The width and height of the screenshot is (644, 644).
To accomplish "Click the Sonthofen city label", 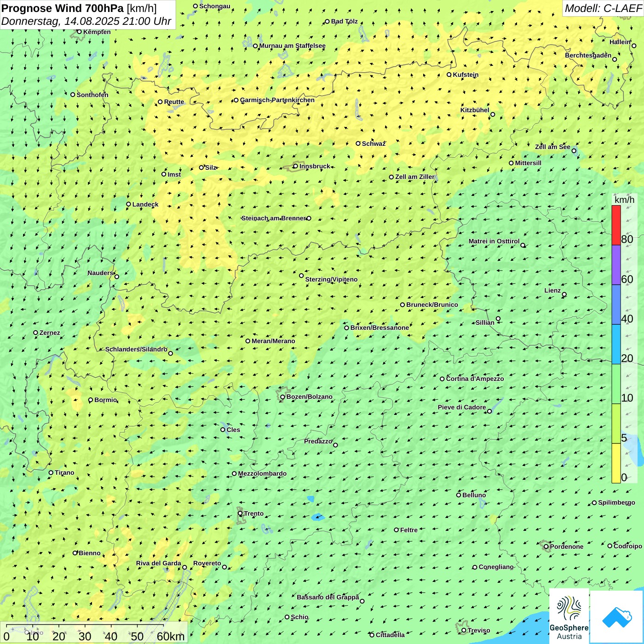I will pos(92,95).
